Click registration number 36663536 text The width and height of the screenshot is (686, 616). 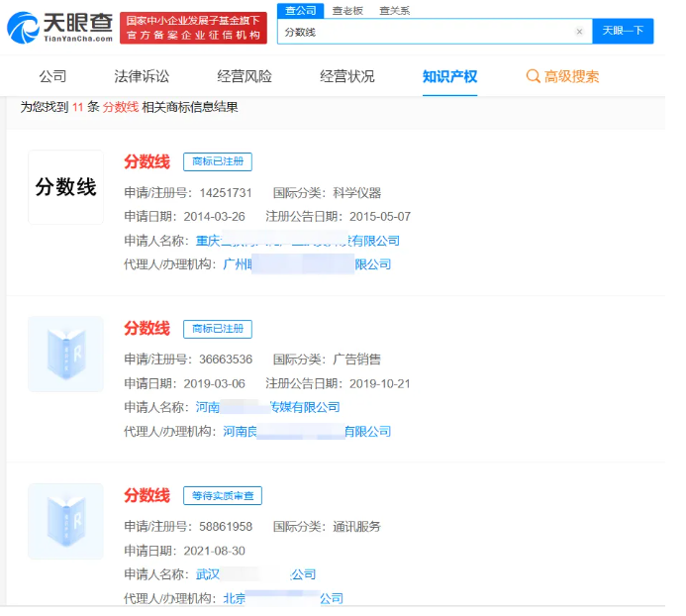point(226,359)
